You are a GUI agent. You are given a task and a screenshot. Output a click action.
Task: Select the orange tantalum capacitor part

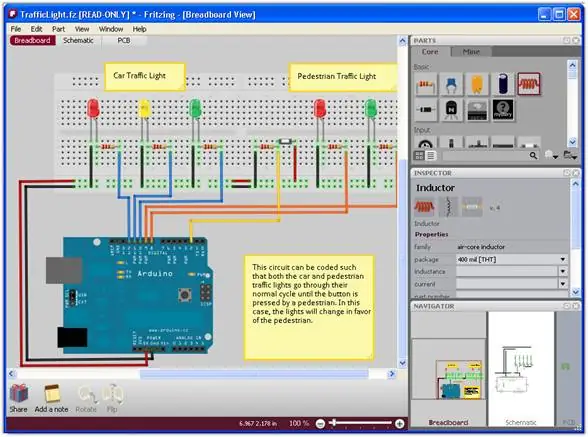click(x=477, y=84)
